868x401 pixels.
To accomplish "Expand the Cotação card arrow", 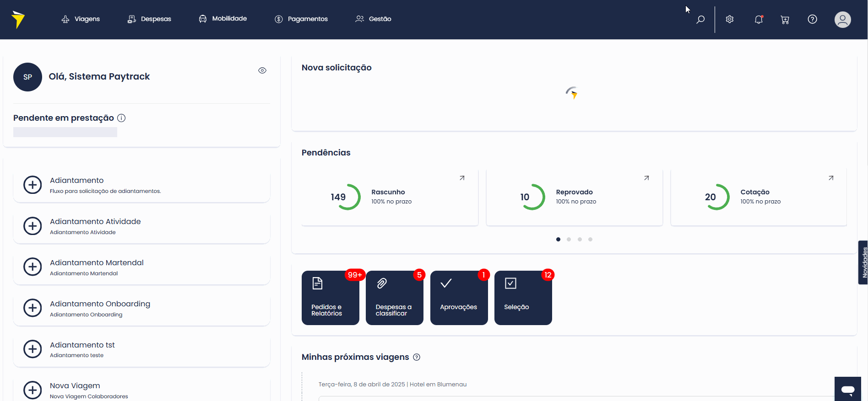I will click(831, 178).
